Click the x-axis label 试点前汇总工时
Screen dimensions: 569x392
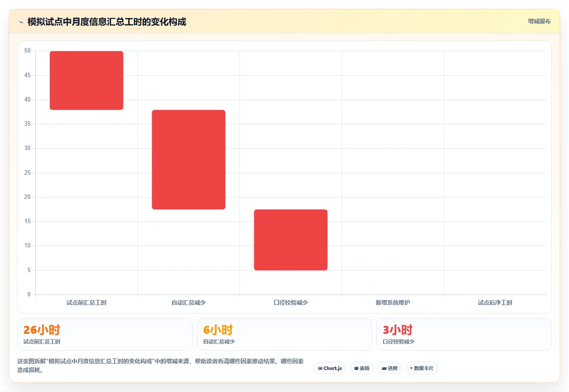point(86,303)
